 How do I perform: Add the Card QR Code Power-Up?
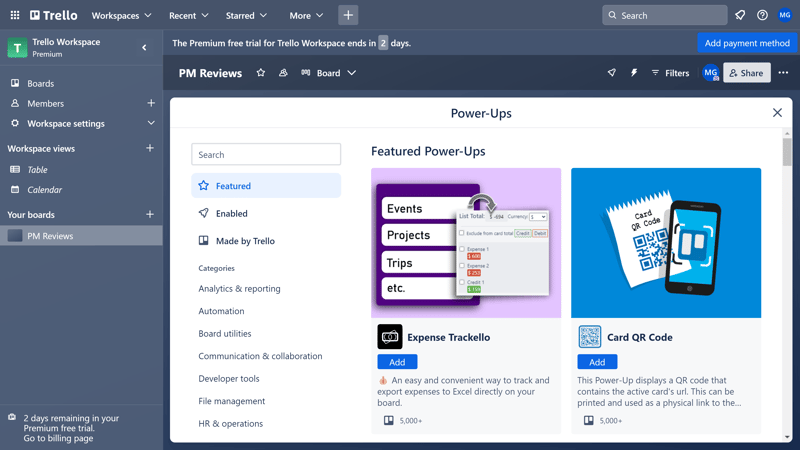point(597,362)
